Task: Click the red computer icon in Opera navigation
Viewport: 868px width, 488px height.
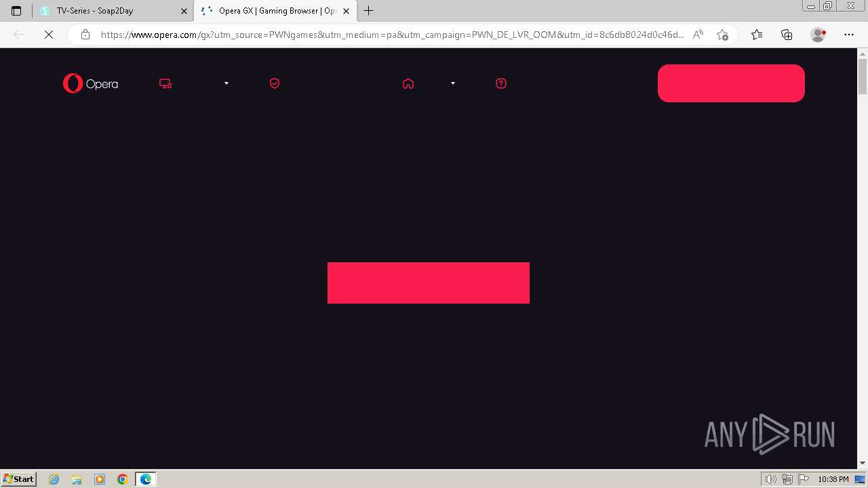Action: tap(165, 83)
